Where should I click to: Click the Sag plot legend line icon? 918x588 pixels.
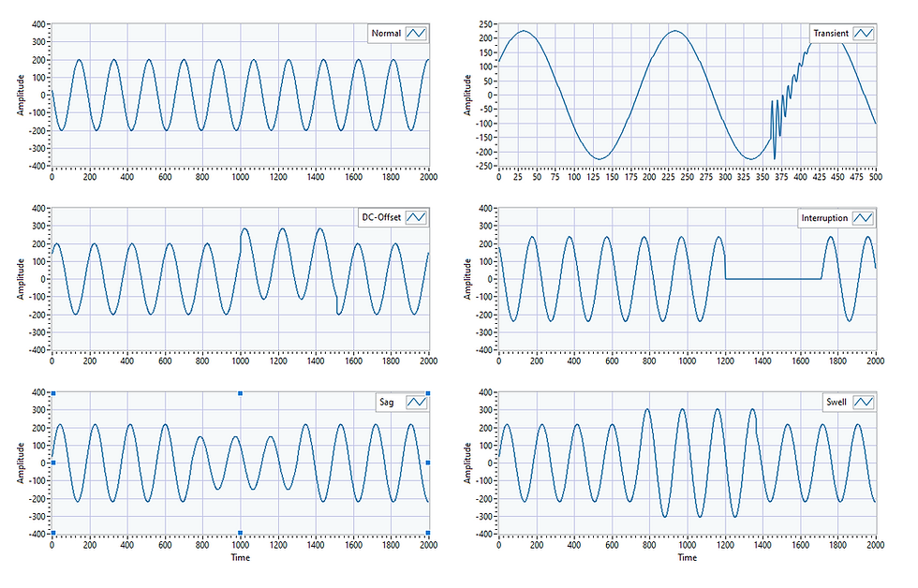(x=416, y=402)
